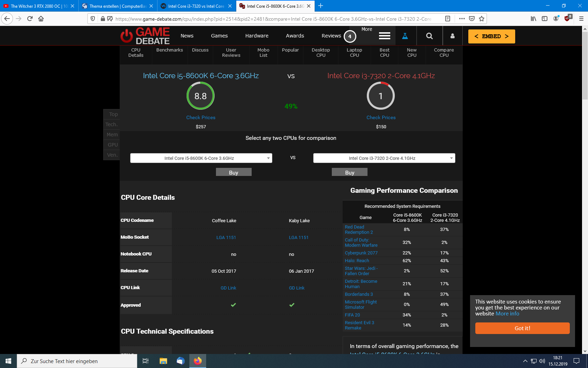Click the flask lab icon in header

pos(405,36)
